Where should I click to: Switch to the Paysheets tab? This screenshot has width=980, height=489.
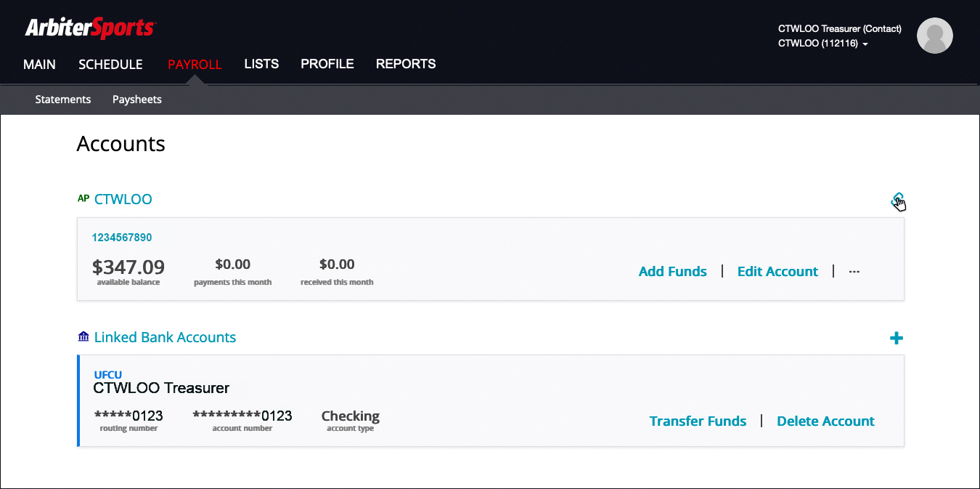[136, 99]
